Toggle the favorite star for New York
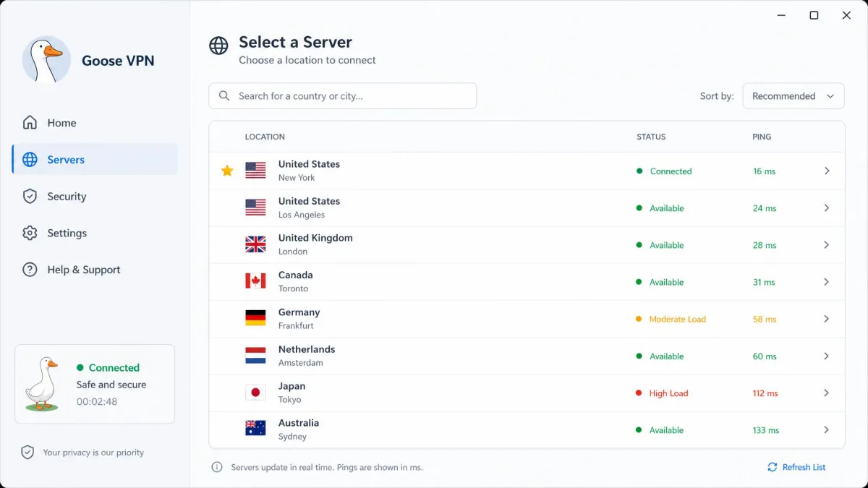Viewport: 868px width, 488px height. click(x=227, y=171)
